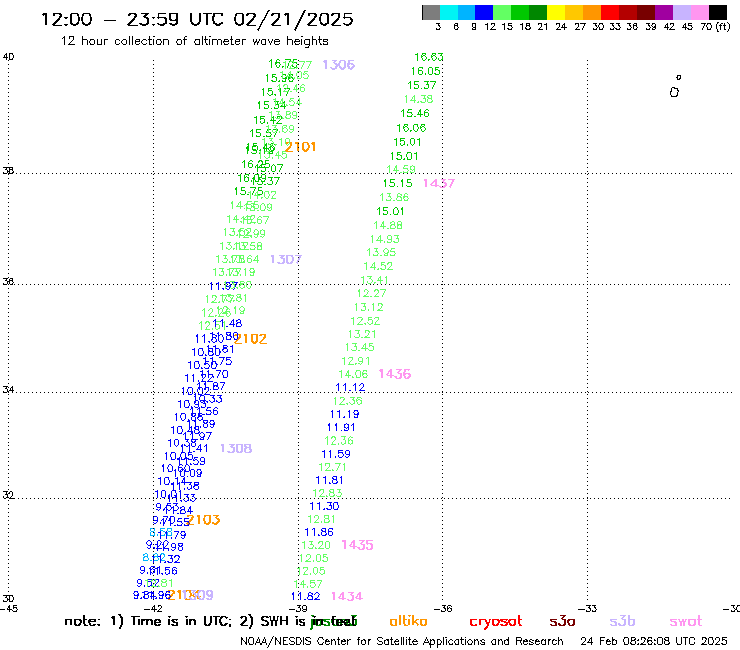The width and height of the screenshot is (740, 650).
Task: Click the blue wave height value 11.30
Action: 324,506
